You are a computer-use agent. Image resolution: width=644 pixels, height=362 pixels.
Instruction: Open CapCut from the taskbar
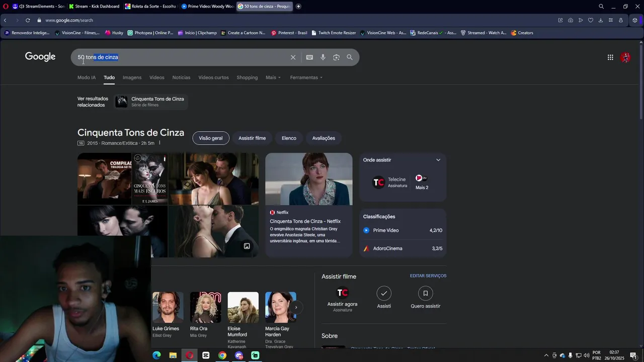point(206,355)
